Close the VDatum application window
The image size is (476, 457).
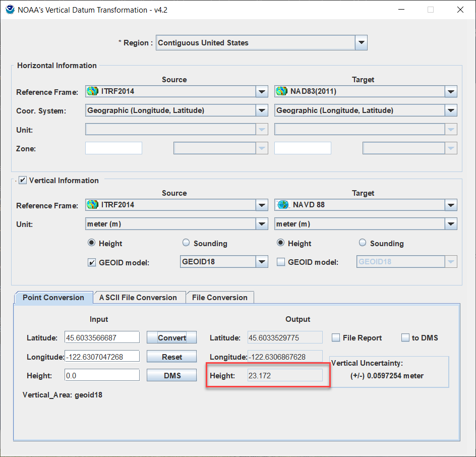click(460, 10)
